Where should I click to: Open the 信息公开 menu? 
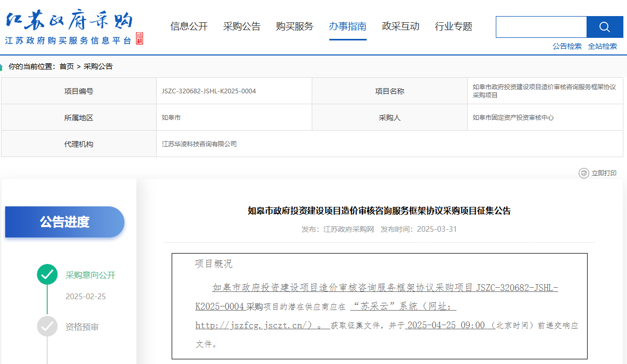[188, 26]
